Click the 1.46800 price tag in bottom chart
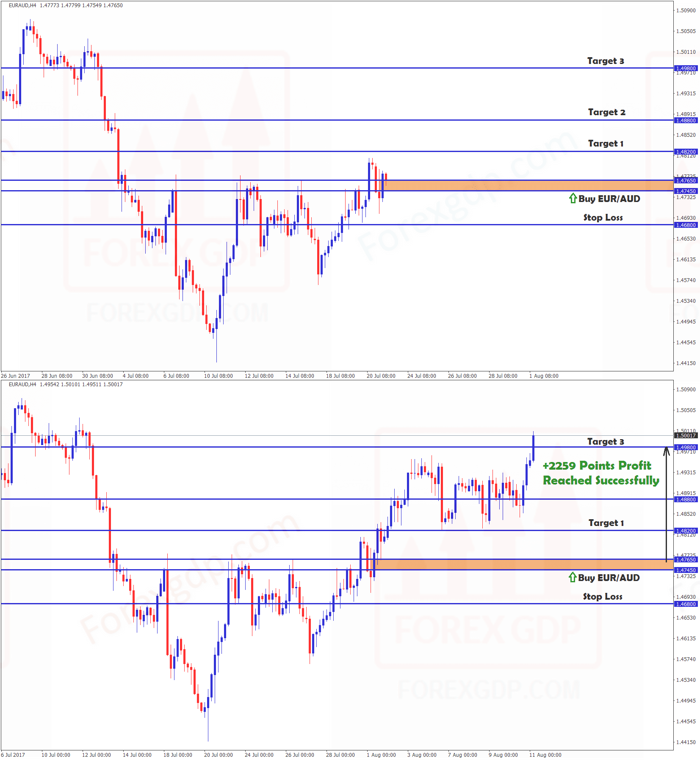This screenshot has width=700, height=761. [x=686, y=604]
